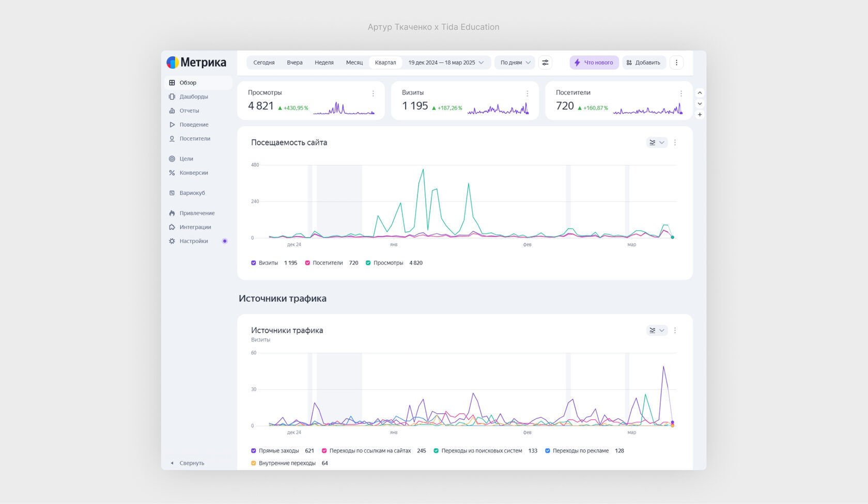This screenshot has width=868, height=504.
Task: Open Конверсии in the sidebar
Action: tap(193, 173)
